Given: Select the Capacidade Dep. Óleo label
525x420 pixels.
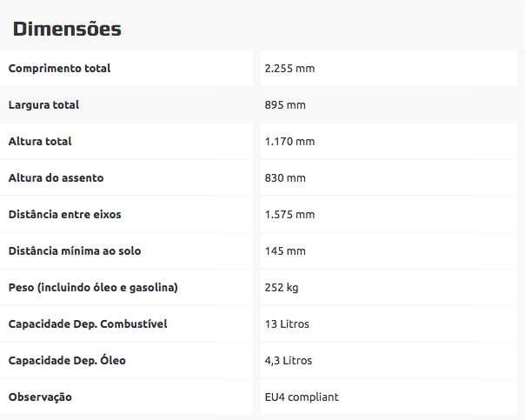Looking at the screenshot, I should 67,361.
